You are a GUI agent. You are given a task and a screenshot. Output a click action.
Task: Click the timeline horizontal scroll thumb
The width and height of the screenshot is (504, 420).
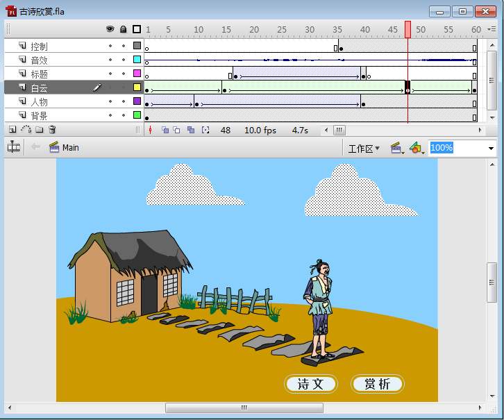(339, 130)
